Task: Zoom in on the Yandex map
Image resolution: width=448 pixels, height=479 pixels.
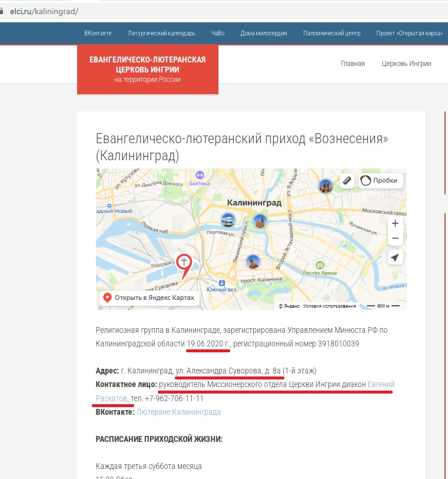Action: (x=395, y=223)
